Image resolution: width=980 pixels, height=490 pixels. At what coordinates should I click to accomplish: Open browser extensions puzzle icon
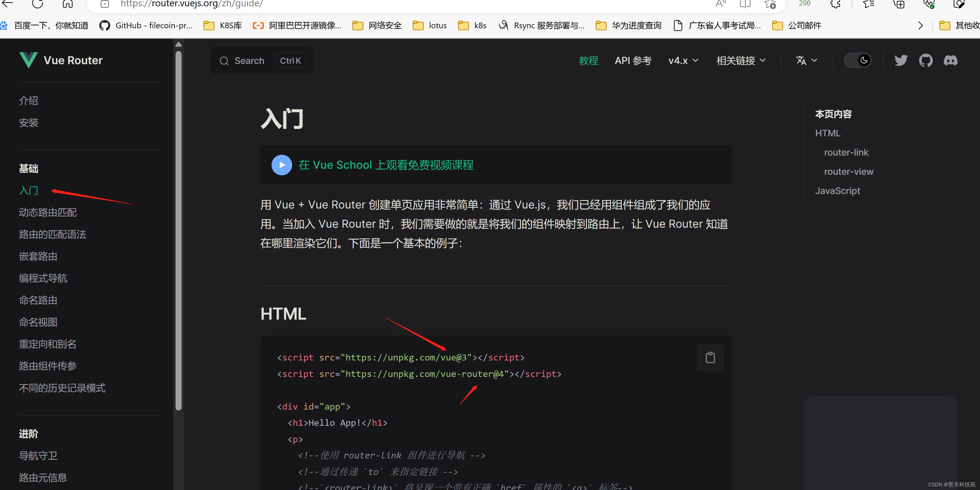click(x=835, y=4)
